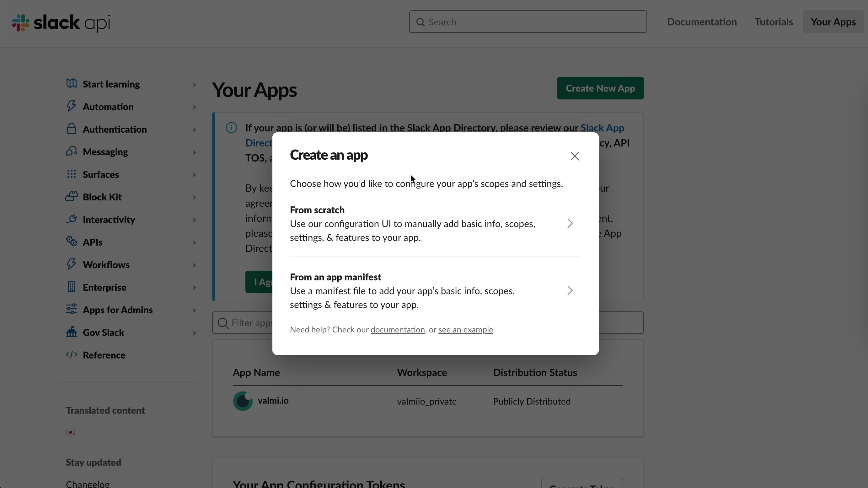Click the Create New App button

click(x=600, y=88)
